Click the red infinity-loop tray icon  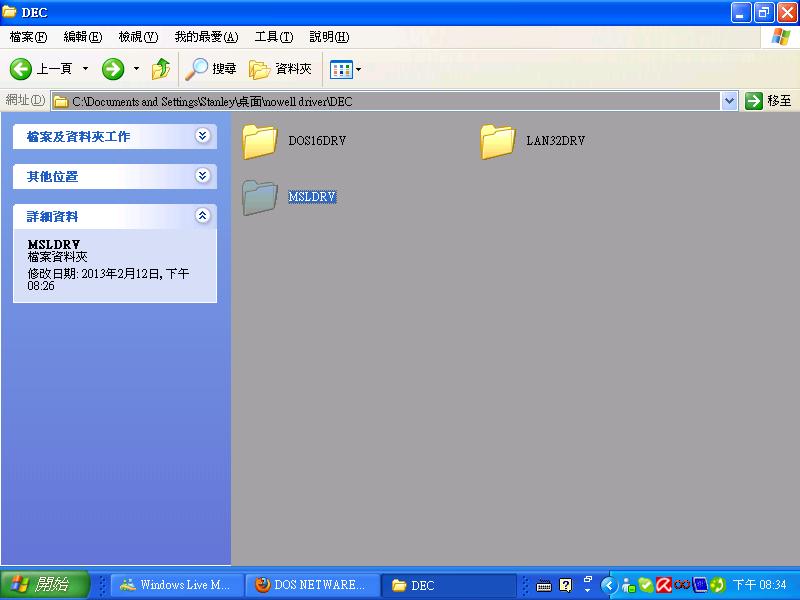click(682, 584)
